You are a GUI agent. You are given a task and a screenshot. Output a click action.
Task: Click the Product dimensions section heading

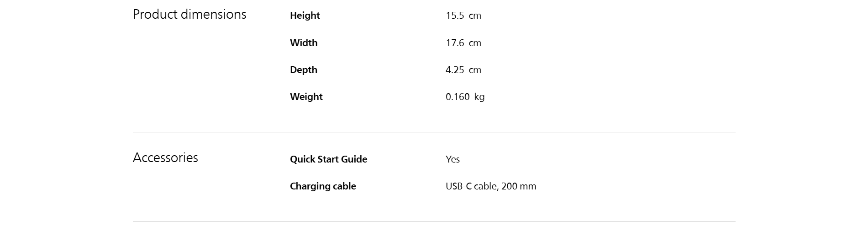tap(189, 15)
